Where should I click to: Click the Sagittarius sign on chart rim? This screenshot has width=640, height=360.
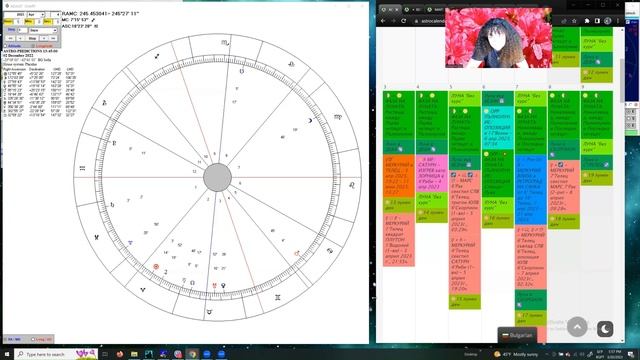(157, 56)
